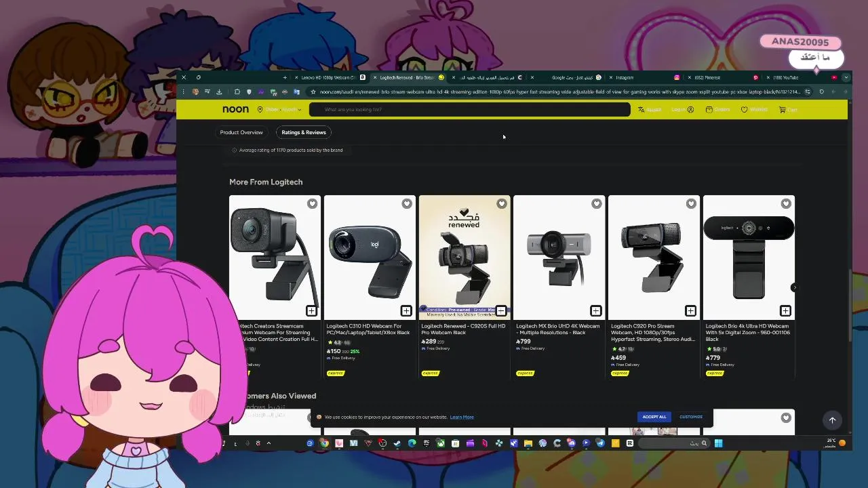Click the Windows taskbar search box
Image resolution: width=868 pixels, height=488 pixels.
point(673,443)
